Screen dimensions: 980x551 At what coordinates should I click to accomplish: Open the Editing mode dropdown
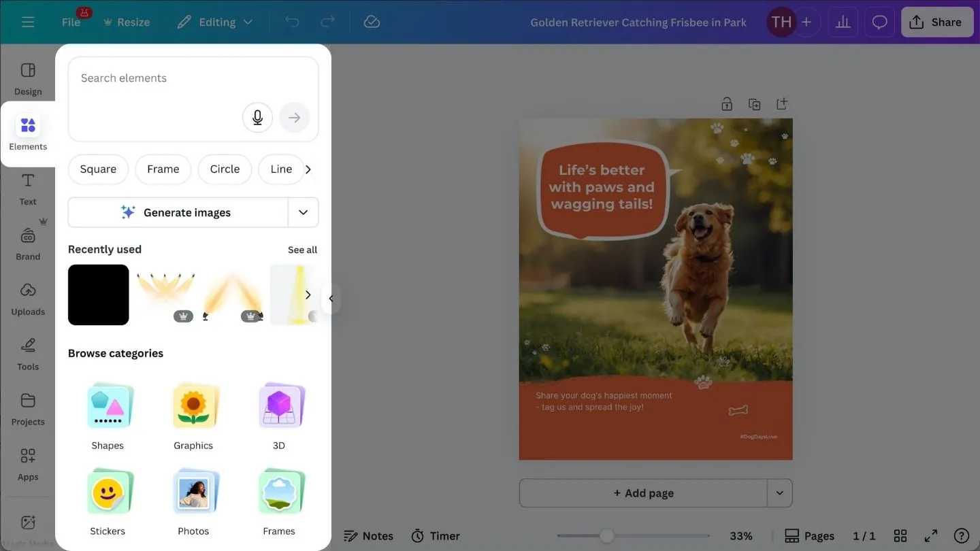[x=215, y=22]
